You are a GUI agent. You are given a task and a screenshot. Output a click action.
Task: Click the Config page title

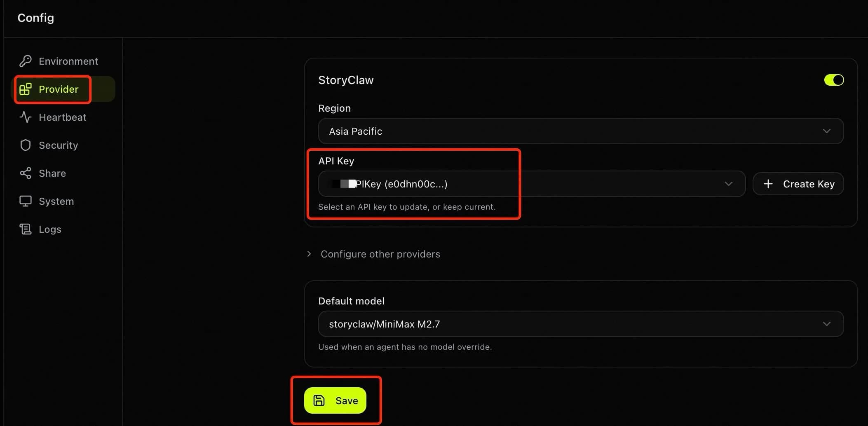36,18
